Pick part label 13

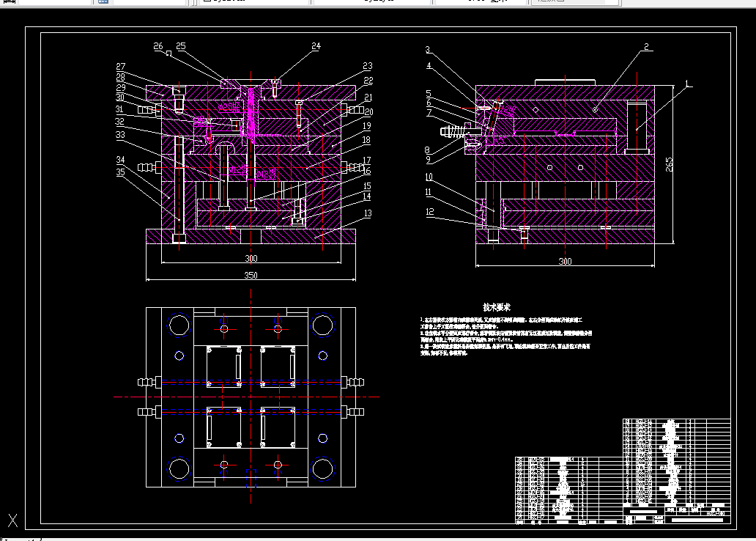[368, 213]
